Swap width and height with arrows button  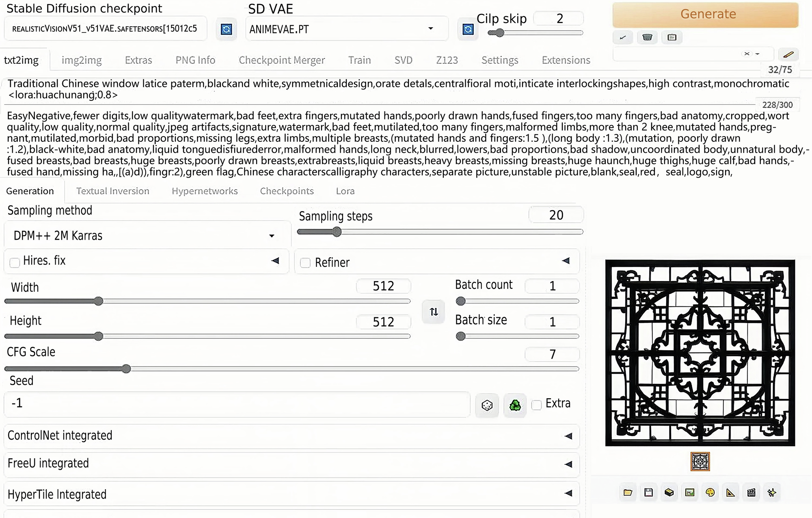434,312
